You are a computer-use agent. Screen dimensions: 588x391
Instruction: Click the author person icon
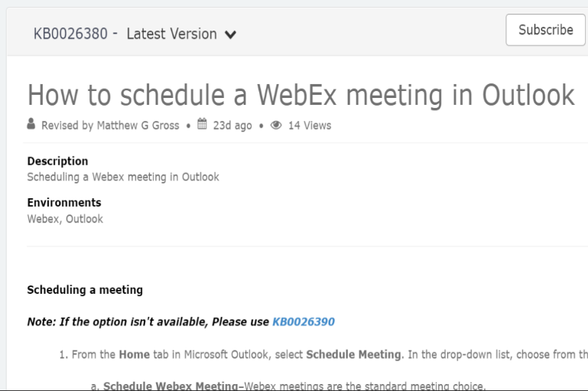coord(31,124)
